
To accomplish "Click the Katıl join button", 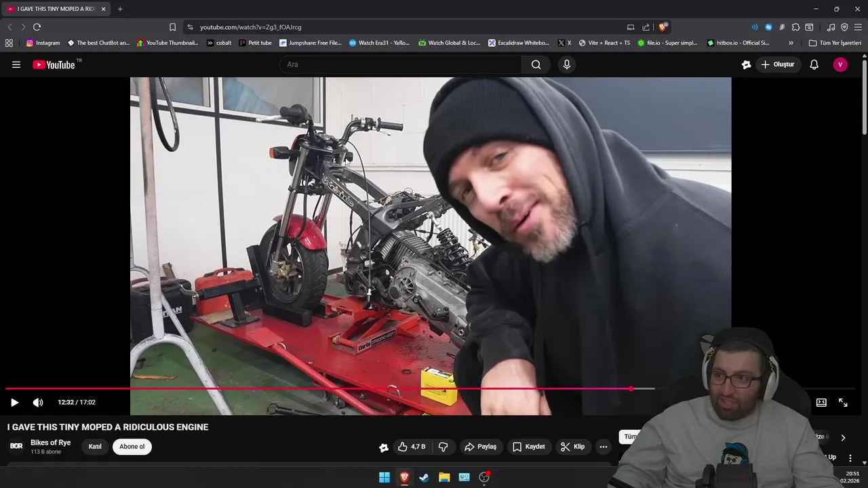I will tap(95, 447).
